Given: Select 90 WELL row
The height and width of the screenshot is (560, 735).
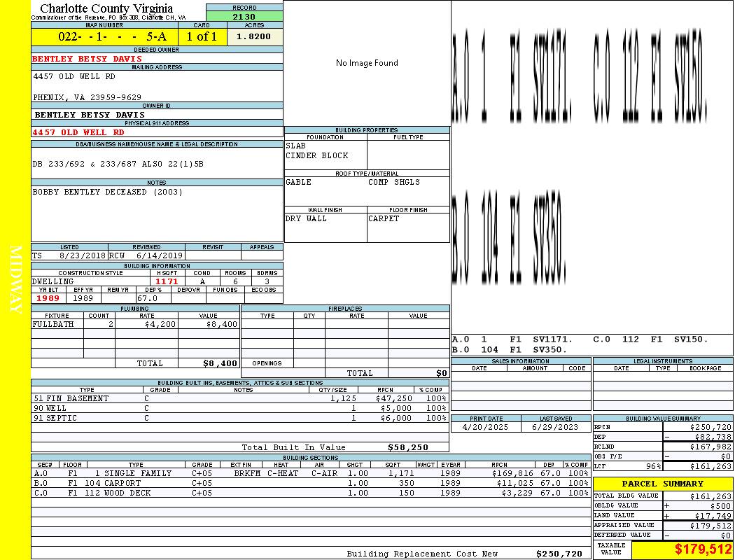Looking at the screenshot, I should (240, 409).
